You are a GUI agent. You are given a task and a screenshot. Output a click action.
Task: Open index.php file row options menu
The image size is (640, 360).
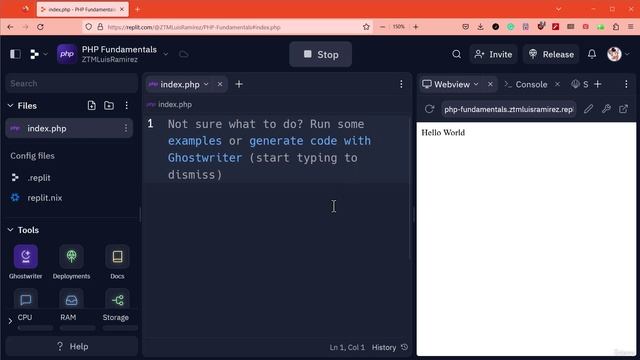[126, 129]
